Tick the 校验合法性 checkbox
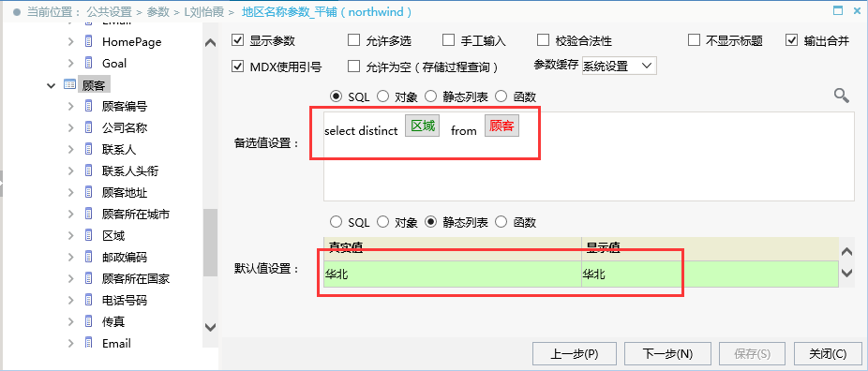Screen dimensions: 868x371 (543, 40)
